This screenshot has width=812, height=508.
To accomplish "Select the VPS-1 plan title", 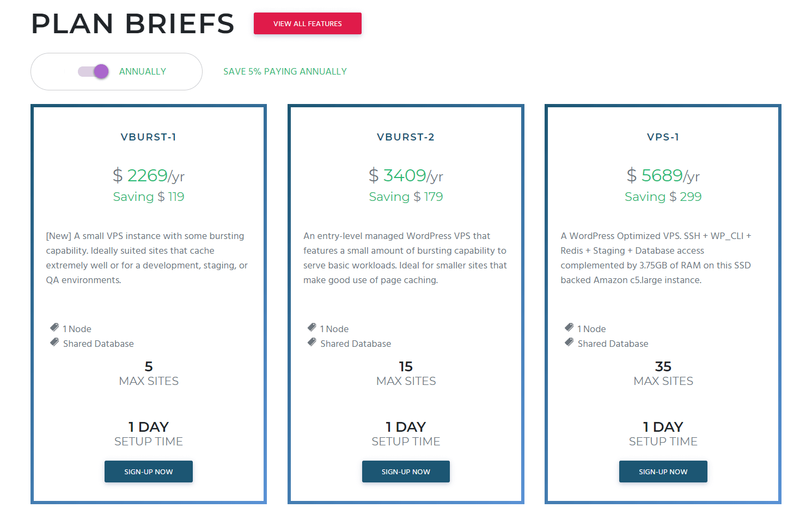I will tap(663, 137).
